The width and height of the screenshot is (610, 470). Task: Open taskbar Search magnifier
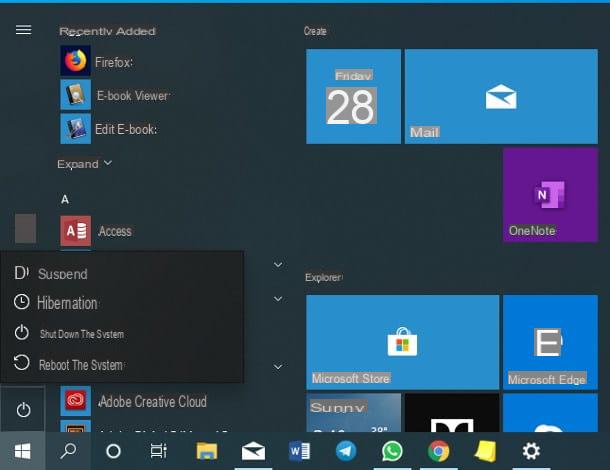[68, 451]
